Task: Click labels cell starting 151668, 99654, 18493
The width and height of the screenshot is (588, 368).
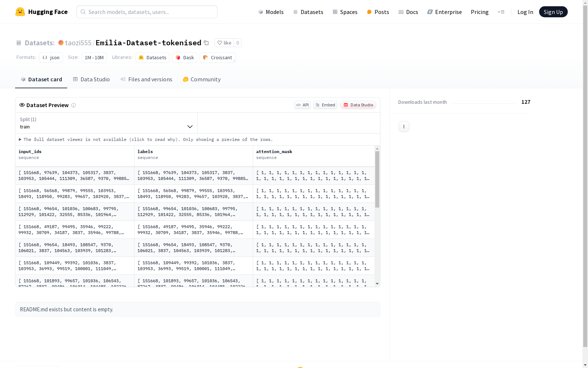Action: [x=194, y=248]
